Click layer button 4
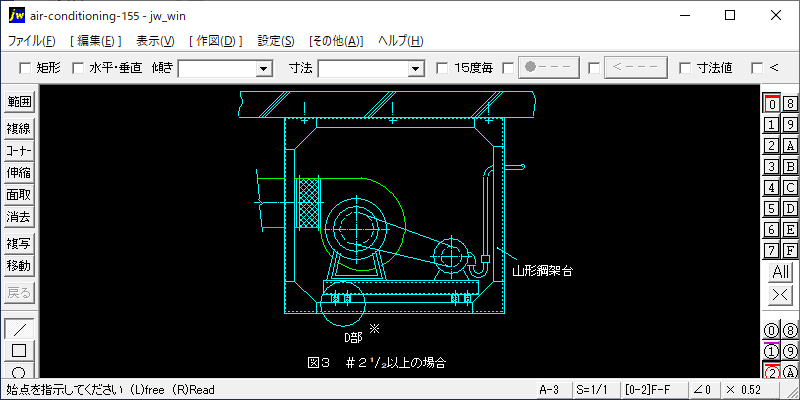The image size is (800, 400). pos(771,188)
